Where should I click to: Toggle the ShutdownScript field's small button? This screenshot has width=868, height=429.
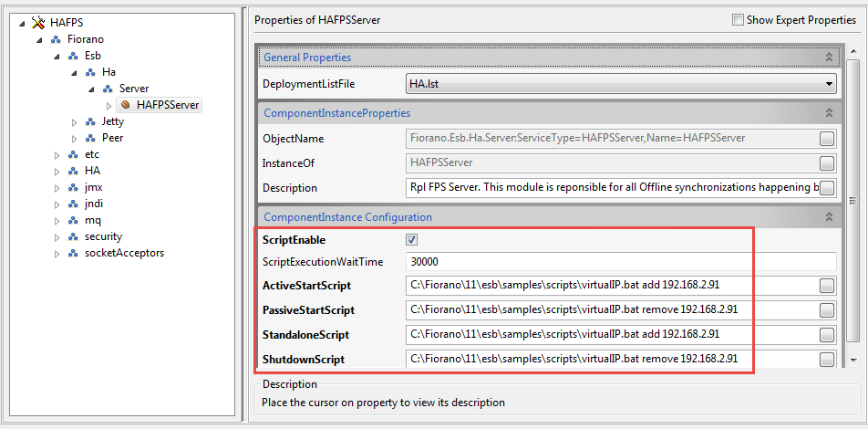click(x=826, y=359)
